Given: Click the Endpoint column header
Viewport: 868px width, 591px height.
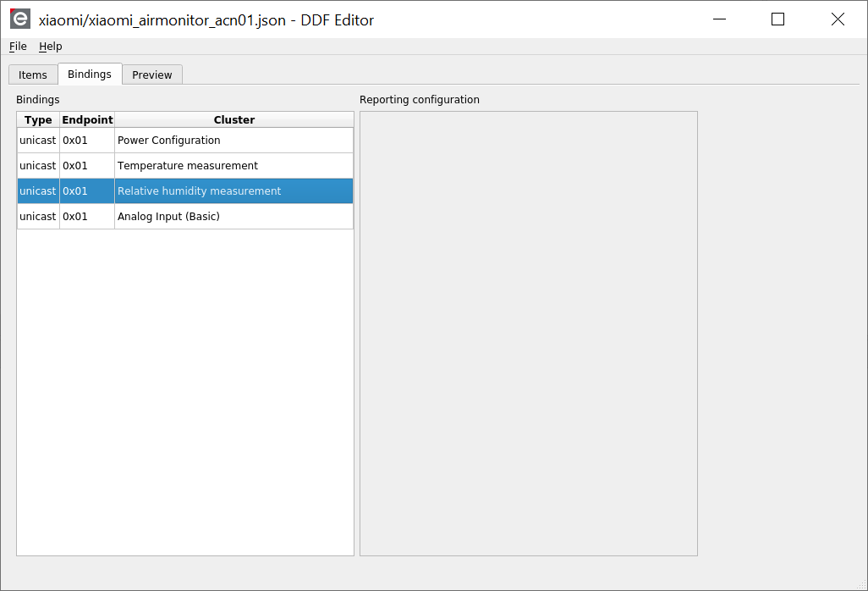Looking at the screenshot, I should (87, 120).
